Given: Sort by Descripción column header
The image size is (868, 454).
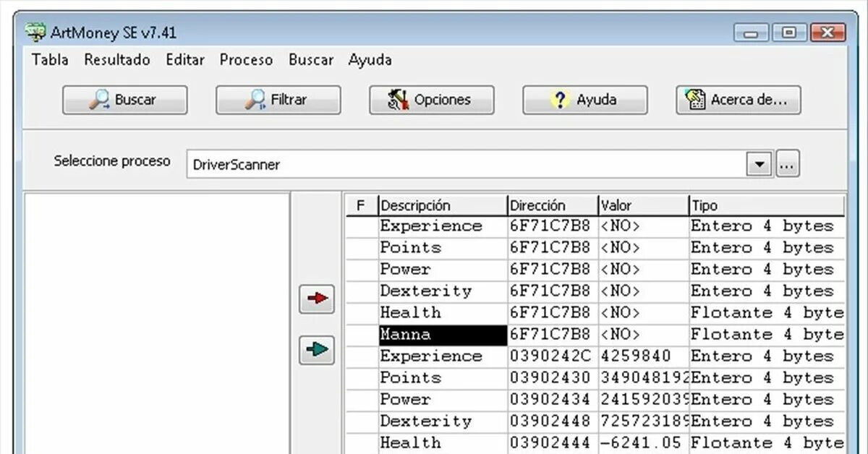Looking at the screenshot, I should (x=443, y=205).
